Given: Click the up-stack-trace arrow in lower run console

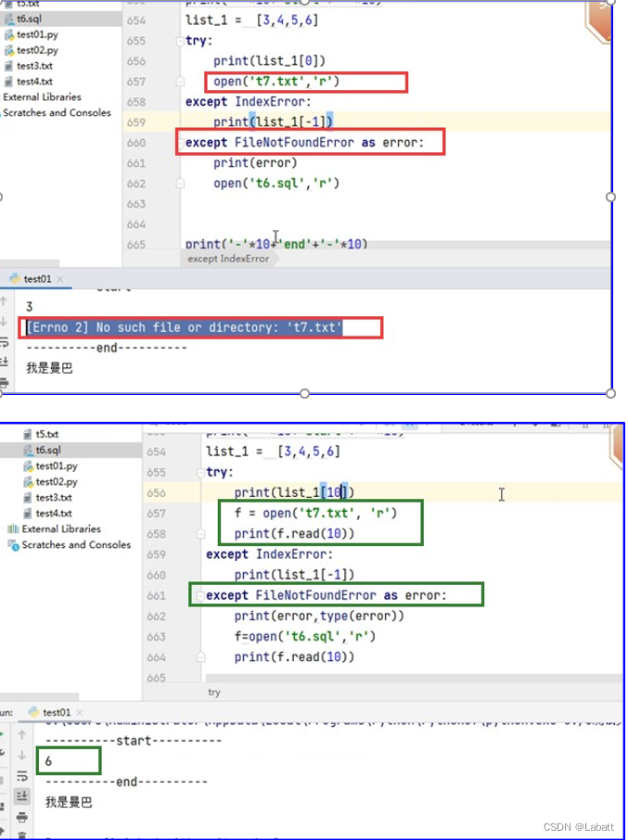Looking at the screenshot, I should pos(22,735).
